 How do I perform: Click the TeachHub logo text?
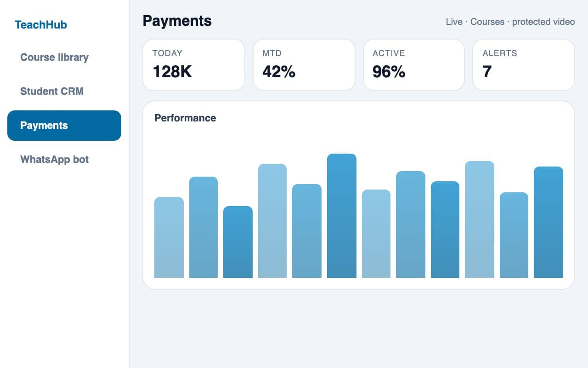tap(41, 25)
